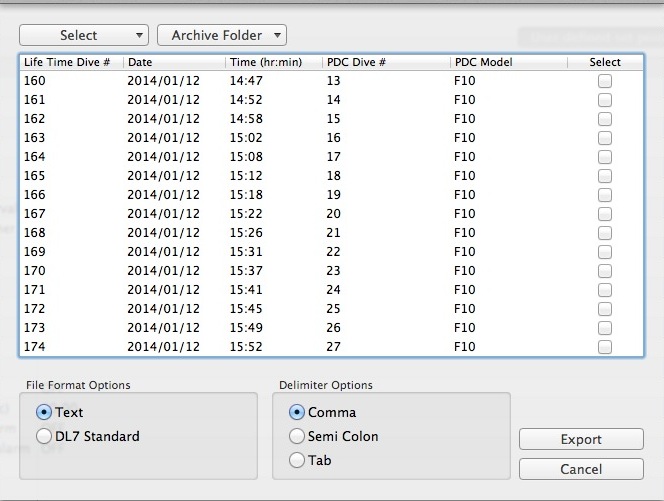Pick the Tab delimiter option
Screen dimensions: 664x501
coord(297,460)
